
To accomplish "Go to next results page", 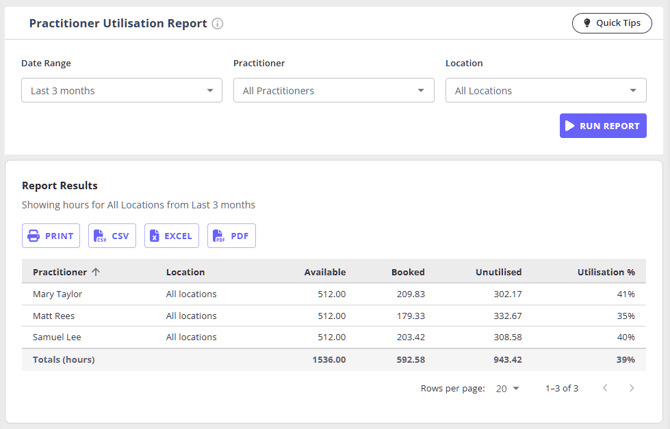I will tap(632, 388).
